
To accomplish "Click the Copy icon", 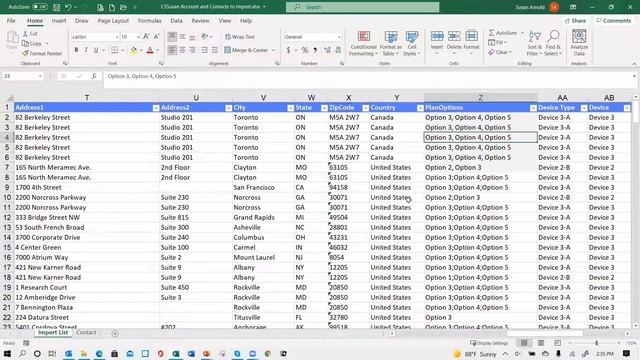I will [x=25, y=43].
